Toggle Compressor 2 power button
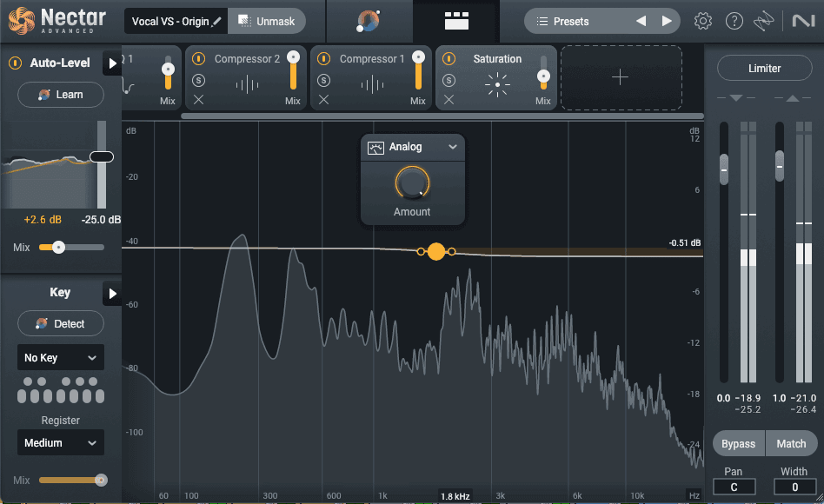The width and height of the screenshot is (824, 504). pyautogui.click(x=198, y=58)
